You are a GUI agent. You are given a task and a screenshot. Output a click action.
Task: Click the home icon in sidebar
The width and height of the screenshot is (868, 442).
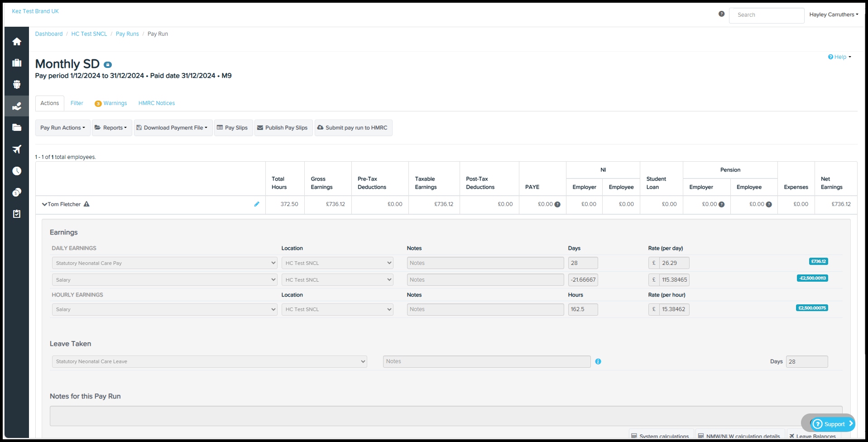pos(17,42)
